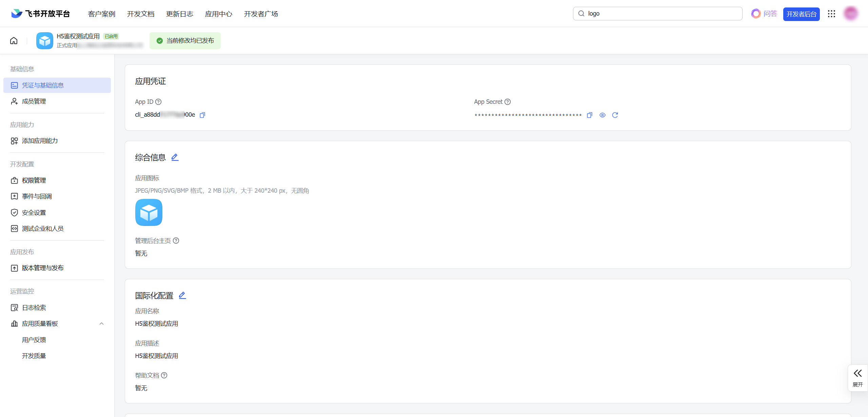Viewport: 868px width, 417px height.
Task: Regenerate the App Secret with refresh icon
Action: 615,115
